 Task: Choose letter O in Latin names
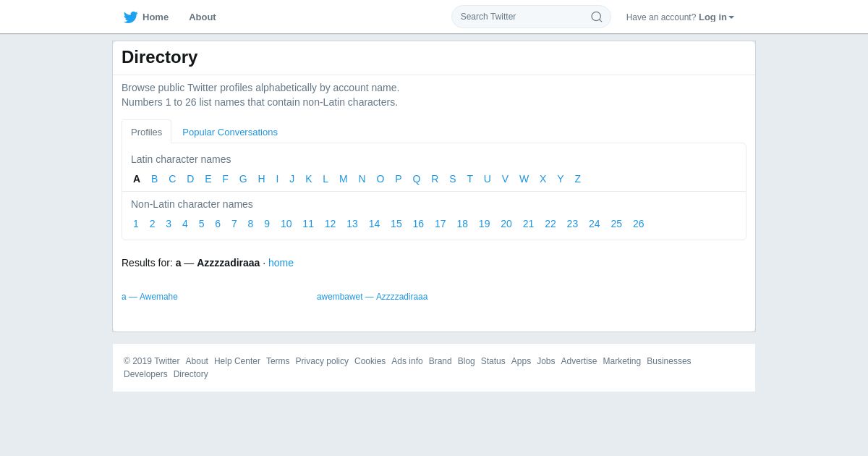tap(380, 179)
